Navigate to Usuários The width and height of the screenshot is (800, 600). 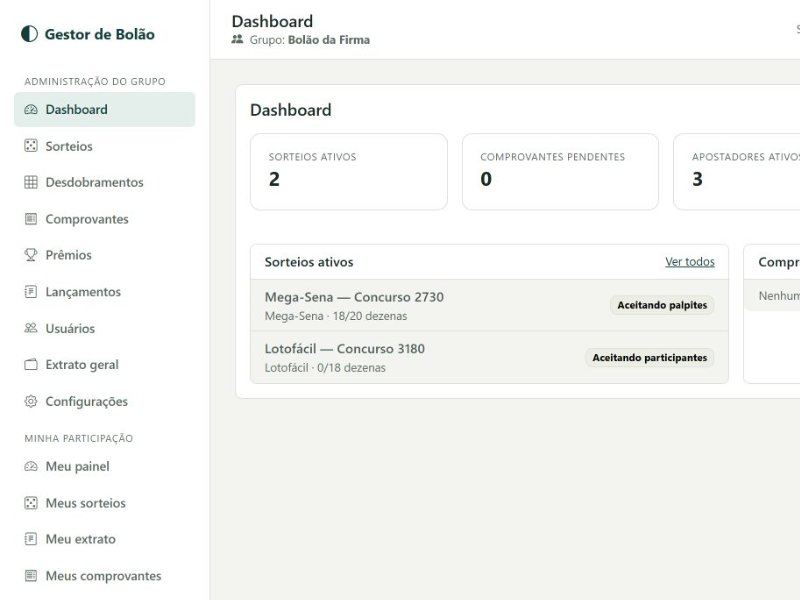pyautogui.click(x=105, y=328)
